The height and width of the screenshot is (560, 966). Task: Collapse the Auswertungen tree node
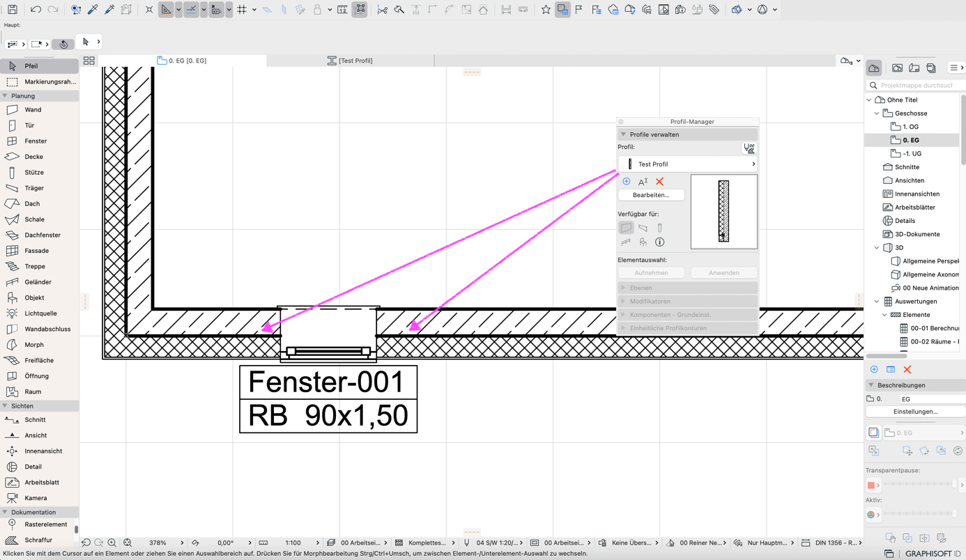877,302
